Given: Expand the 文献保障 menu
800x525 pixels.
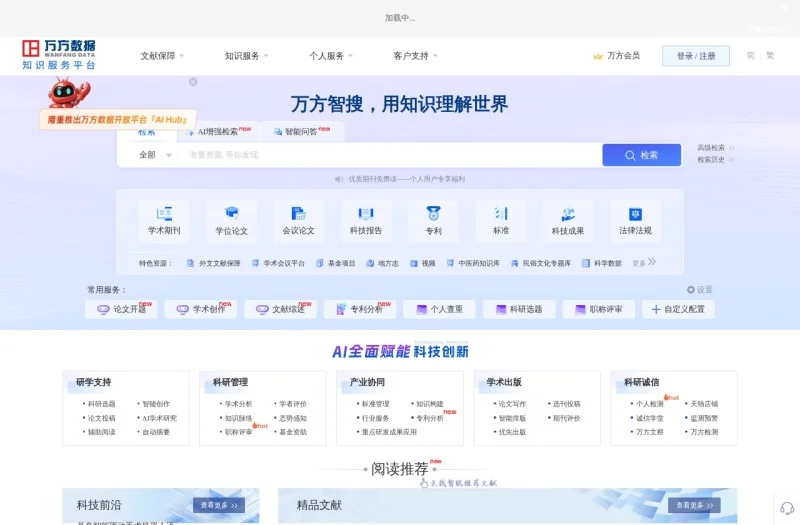Looking at the screenshot, I should 162,56.
